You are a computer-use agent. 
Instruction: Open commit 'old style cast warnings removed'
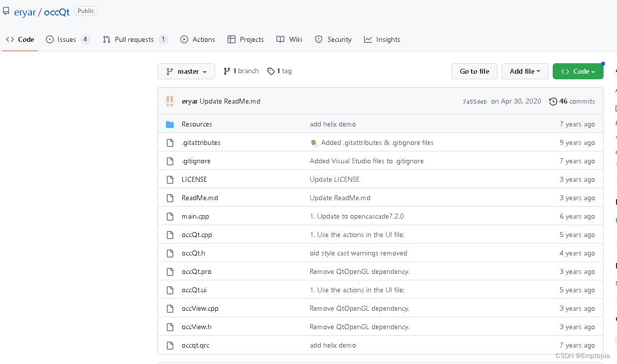pyautogui.click(x=359, y=253)
